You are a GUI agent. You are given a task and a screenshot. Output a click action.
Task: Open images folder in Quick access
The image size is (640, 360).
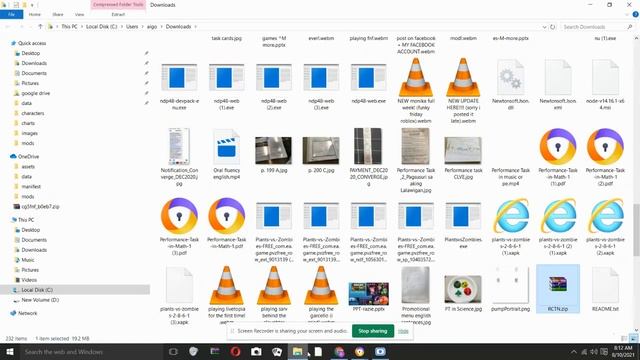point(29,133)
